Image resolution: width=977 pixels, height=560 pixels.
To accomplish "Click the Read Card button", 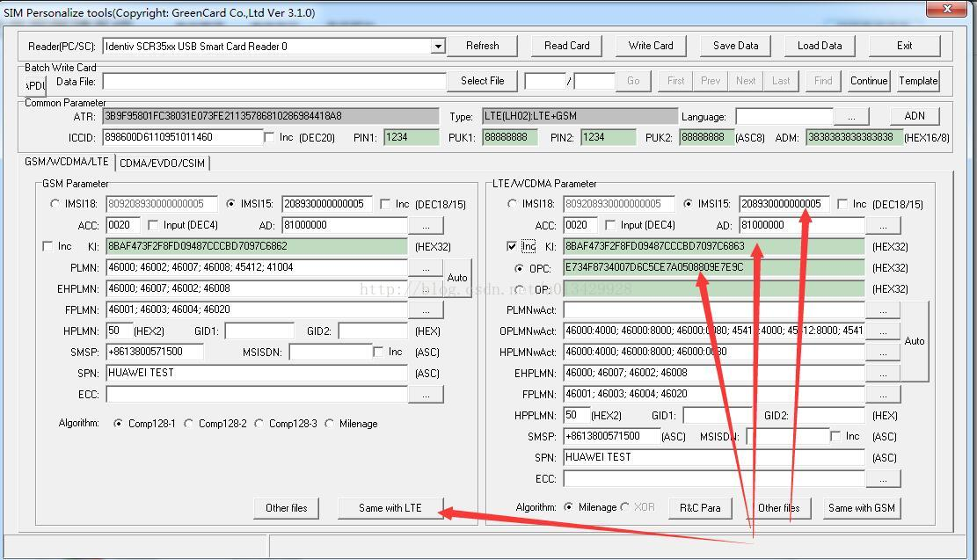I will click(x=566, y=46).
